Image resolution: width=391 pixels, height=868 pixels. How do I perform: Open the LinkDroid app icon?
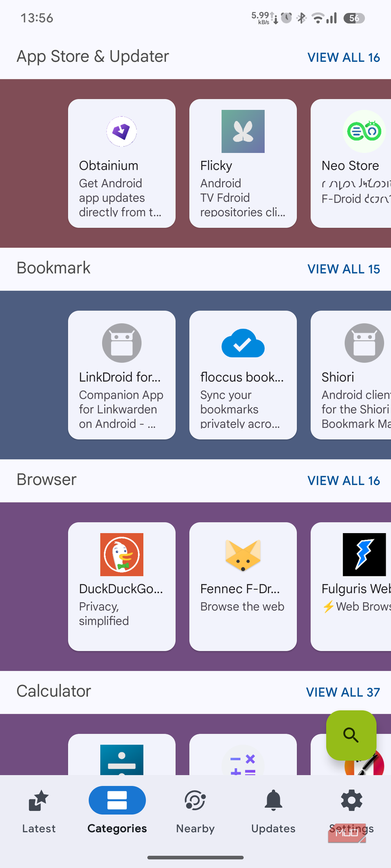(121, 343)
